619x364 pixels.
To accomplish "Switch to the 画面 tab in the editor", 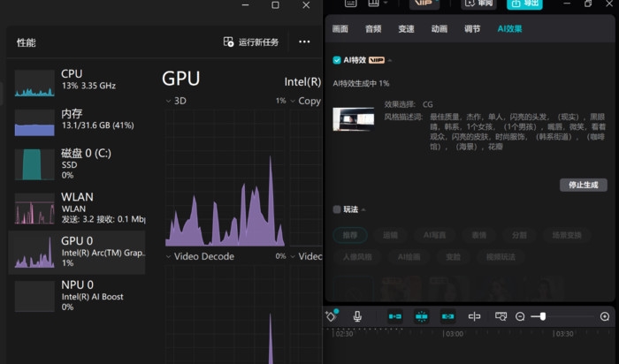I will point(340,29).
